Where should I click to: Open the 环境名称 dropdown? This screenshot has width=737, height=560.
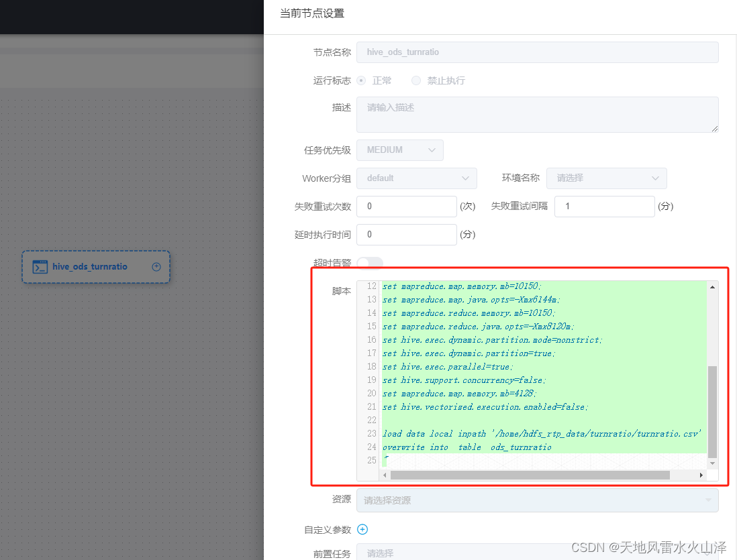click(x=606, y=178)
